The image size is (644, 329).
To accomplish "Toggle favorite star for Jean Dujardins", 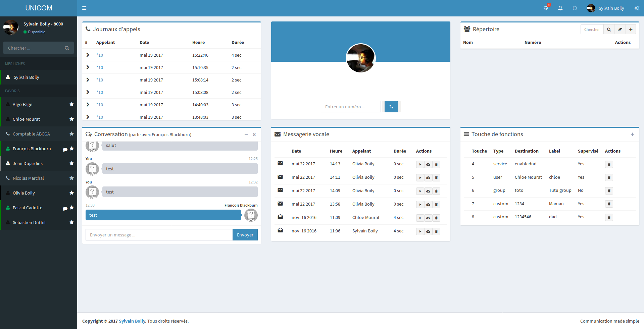I will [x=71, y=163].
